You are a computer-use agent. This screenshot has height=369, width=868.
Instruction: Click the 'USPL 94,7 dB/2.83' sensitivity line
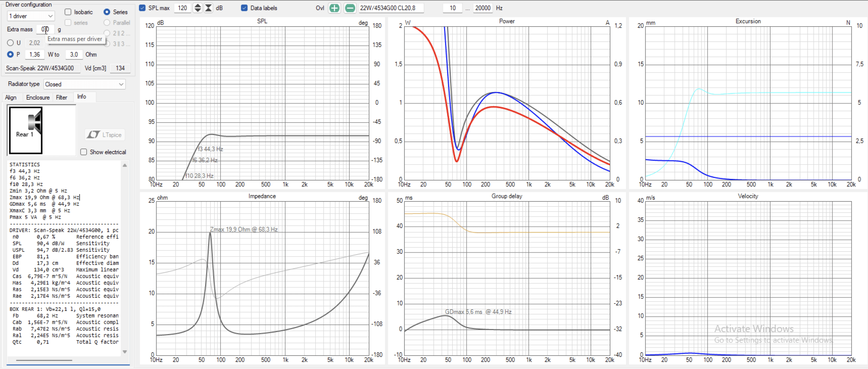(x=61, y=250)
